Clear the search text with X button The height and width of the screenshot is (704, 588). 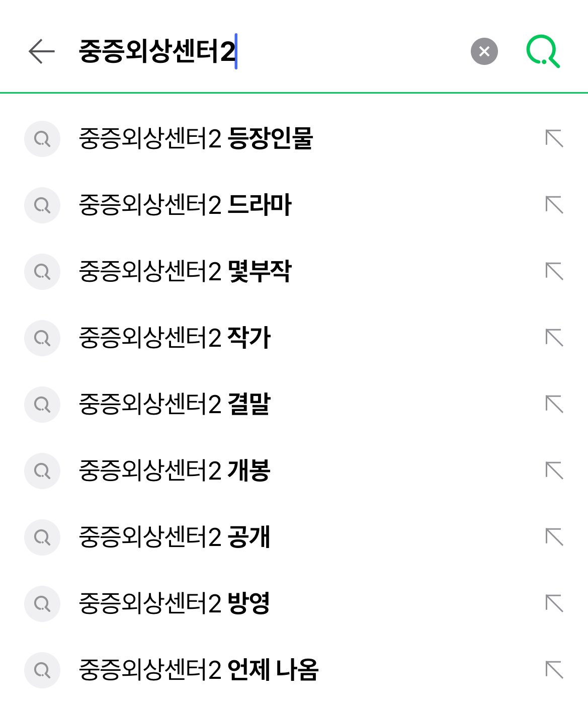[484, 51]
